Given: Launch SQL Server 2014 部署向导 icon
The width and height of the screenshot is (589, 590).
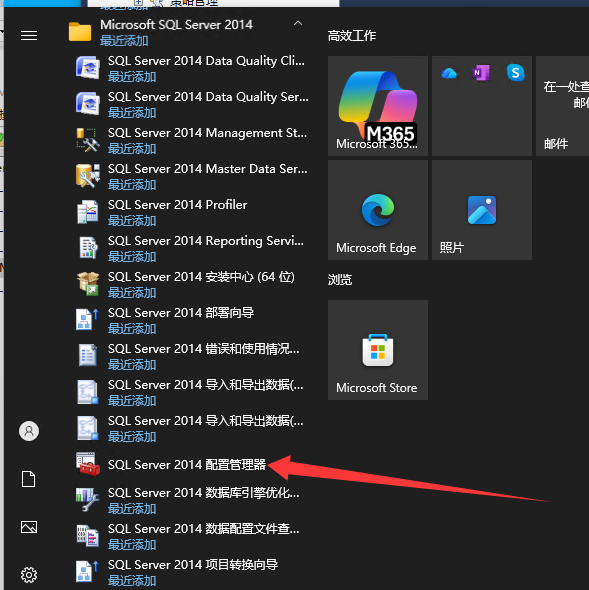Looking at the screenshot, I should click(x=88, y=319).
